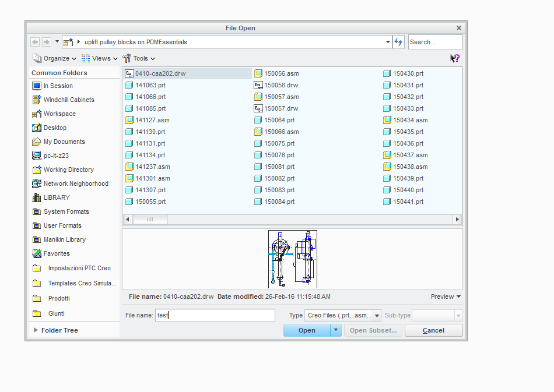This screenshot has width=554, height=392.
Task: Click the horizontal scrollbar thumb
Action: (150, 220)
